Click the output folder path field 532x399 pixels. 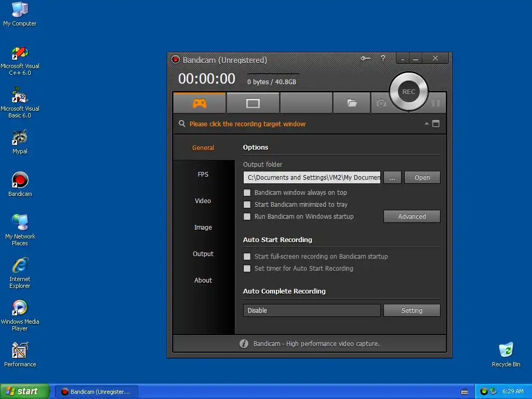tap(312, 178)
